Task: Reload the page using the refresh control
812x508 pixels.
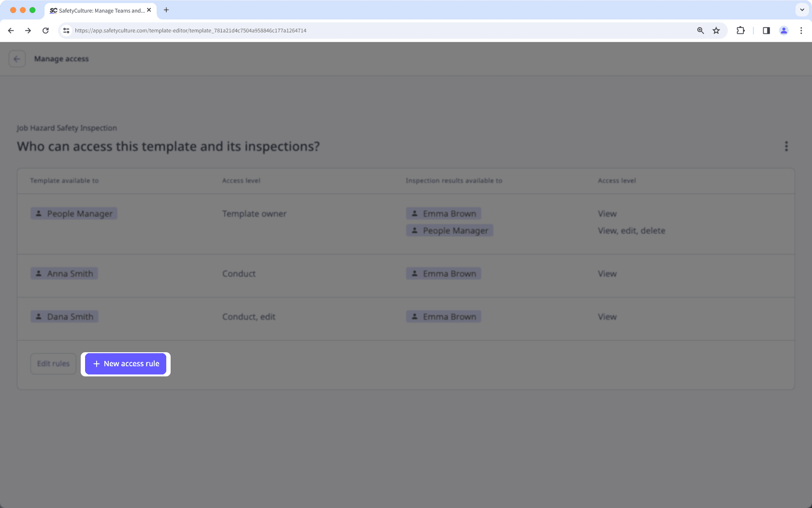Action: tap(45, 30)
